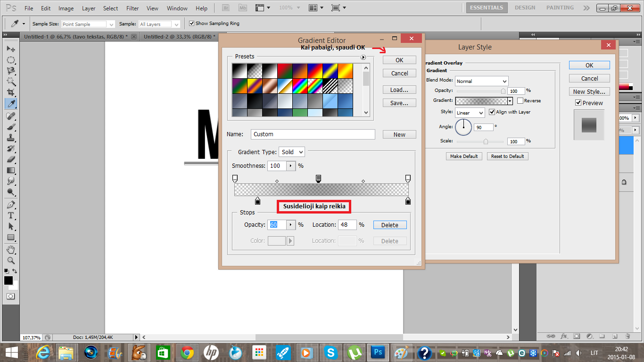644x362 pixels.
Task: Open the Presets flyout menu arrow
Action: click(x=363, y=57)
